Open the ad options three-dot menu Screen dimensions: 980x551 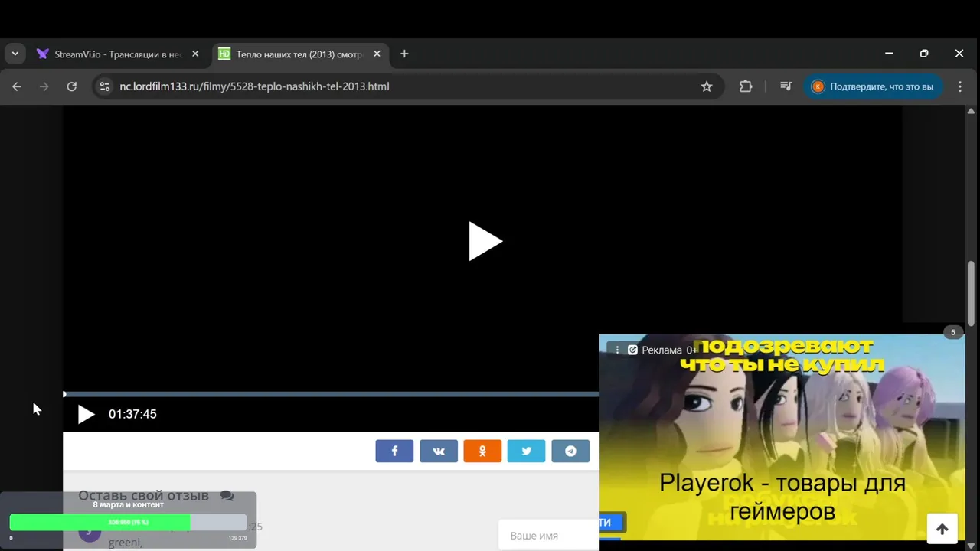617,350
